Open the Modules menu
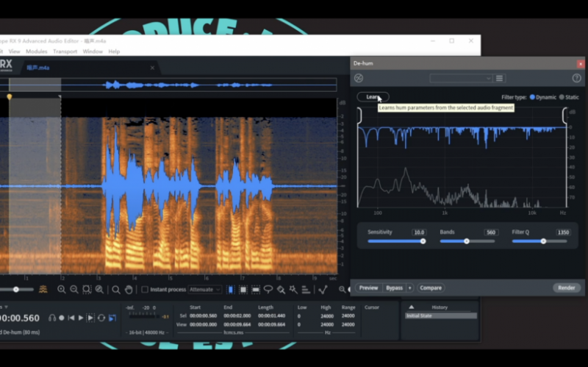 pyautogui.click(x=36, y=51)
